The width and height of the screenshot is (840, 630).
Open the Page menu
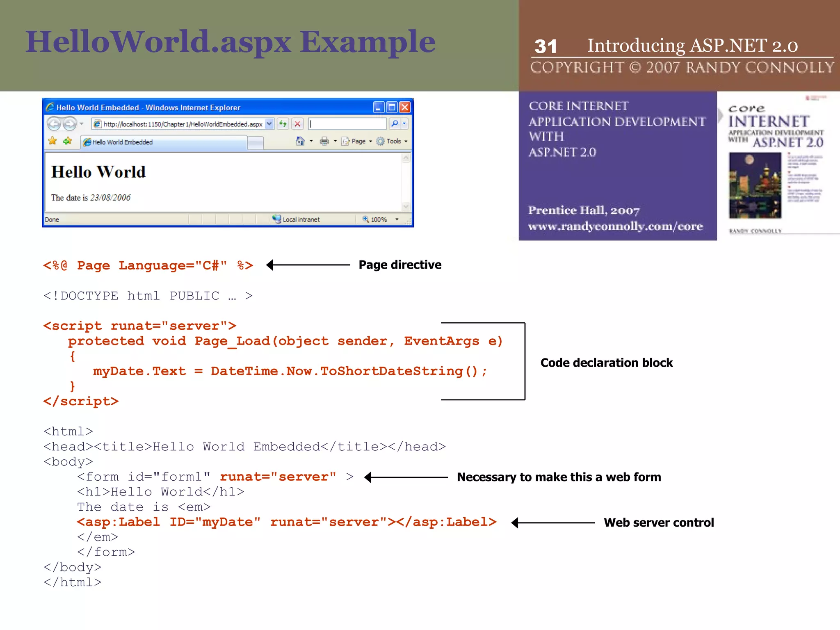tap(357, 141)
